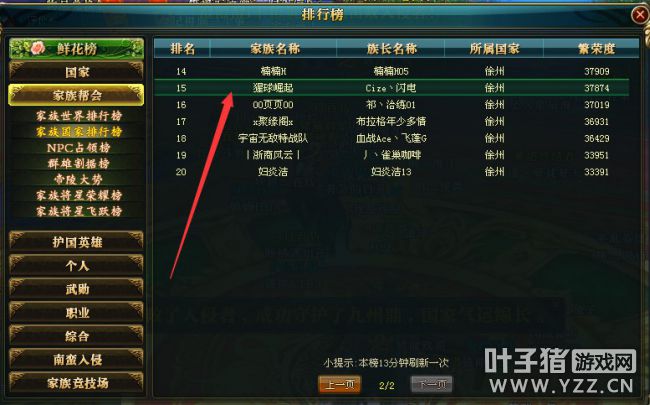Open 家族将星飞跃榜 list

click(79, 211)
